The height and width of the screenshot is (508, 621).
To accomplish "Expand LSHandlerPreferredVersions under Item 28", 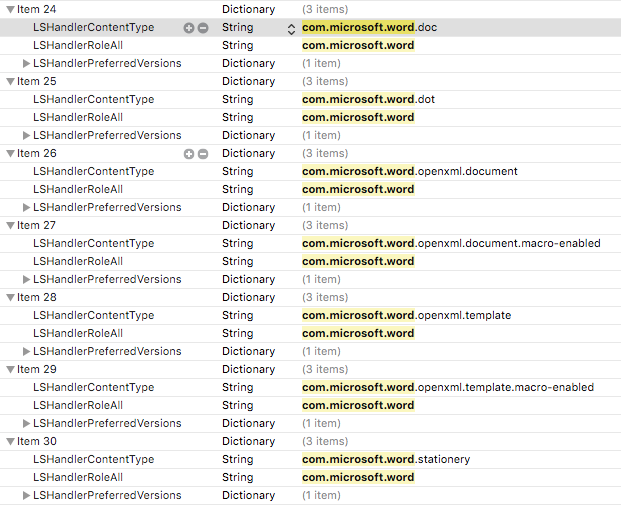I will (x=26, y=352).
